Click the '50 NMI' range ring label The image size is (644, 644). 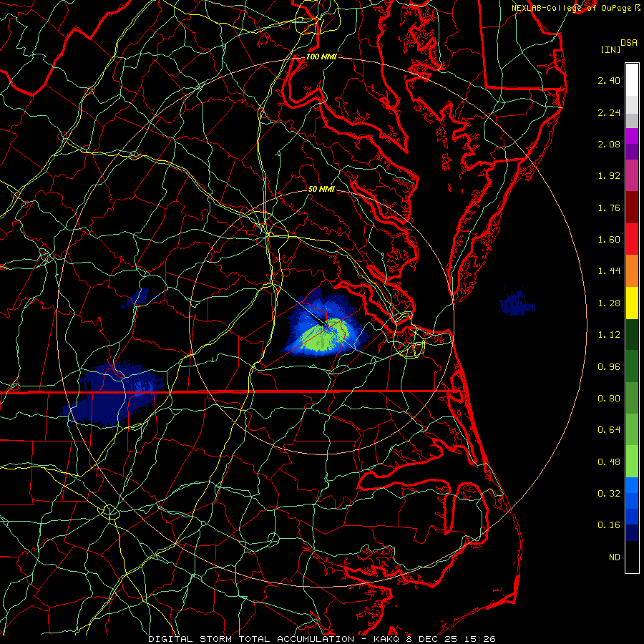pyautogui.click(x=321, y=189)
